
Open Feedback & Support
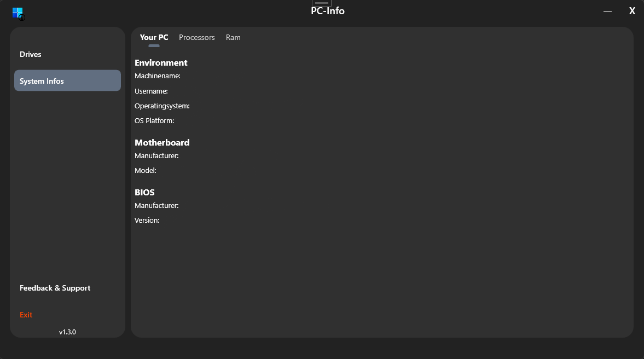pyautogui.click(x=55, y=288)
